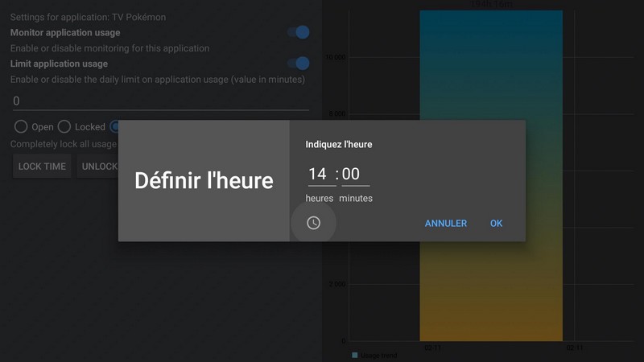Click the 10 000 y-axis label

[335, 58]
